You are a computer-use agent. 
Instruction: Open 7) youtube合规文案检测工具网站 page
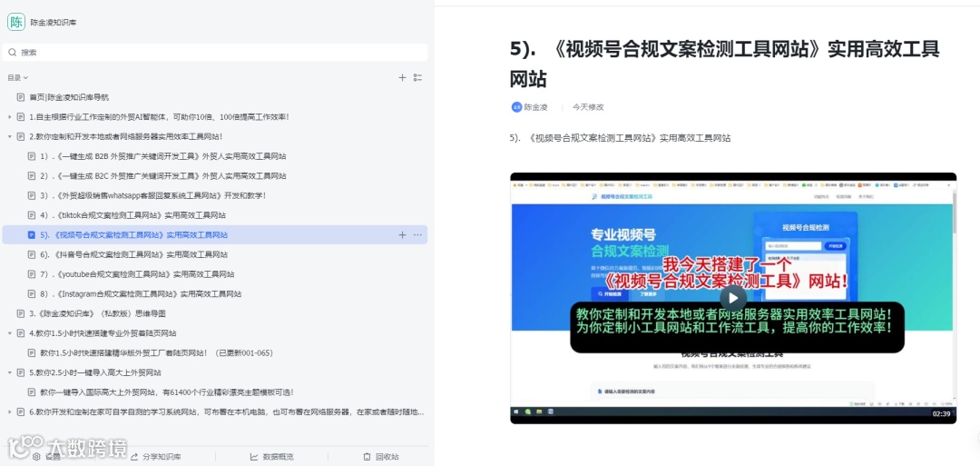[137, 274]
